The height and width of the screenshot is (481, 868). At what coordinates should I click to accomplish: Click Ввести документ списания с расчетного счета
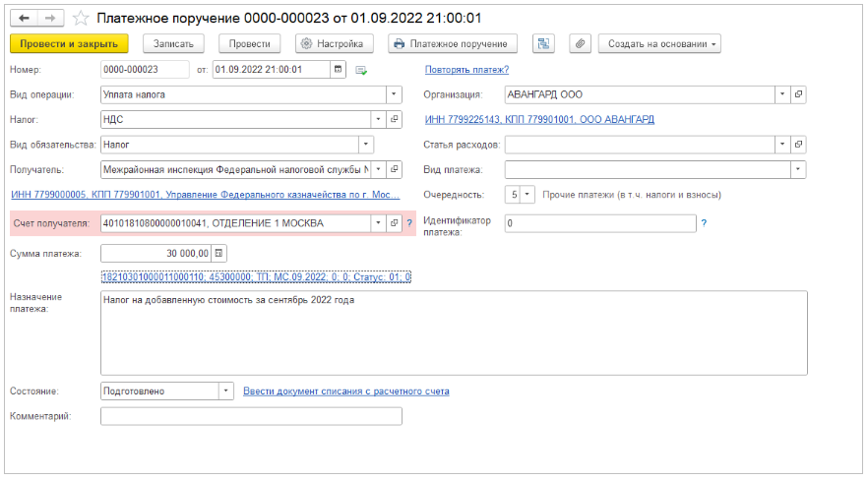[346, 391]
